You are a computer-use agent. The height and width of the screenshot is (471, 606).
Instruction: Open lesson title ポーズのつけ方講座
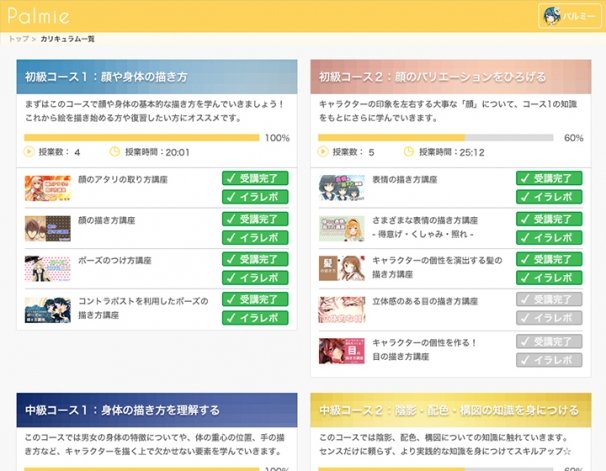click(x=115, y=260)
